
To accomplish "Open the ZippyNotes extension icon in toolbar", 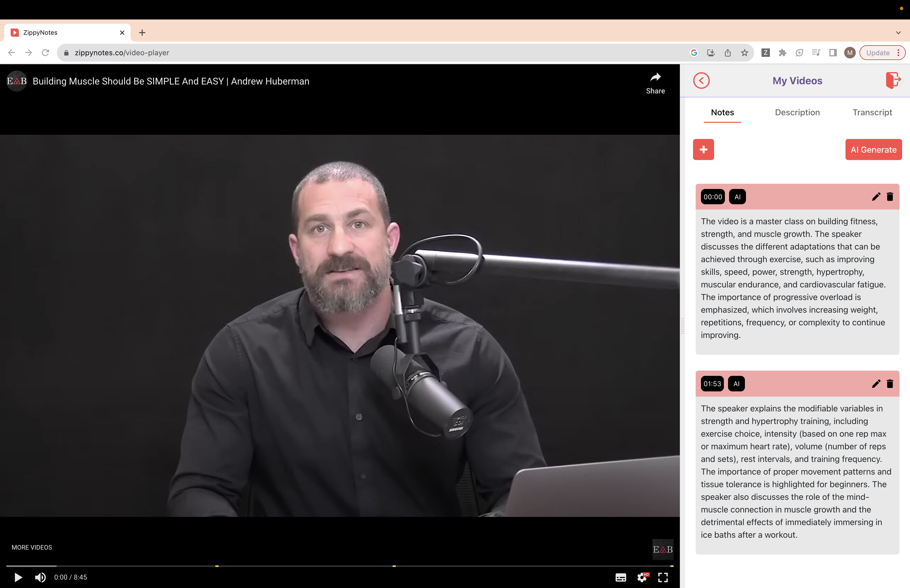I will [x=765, y=53].
